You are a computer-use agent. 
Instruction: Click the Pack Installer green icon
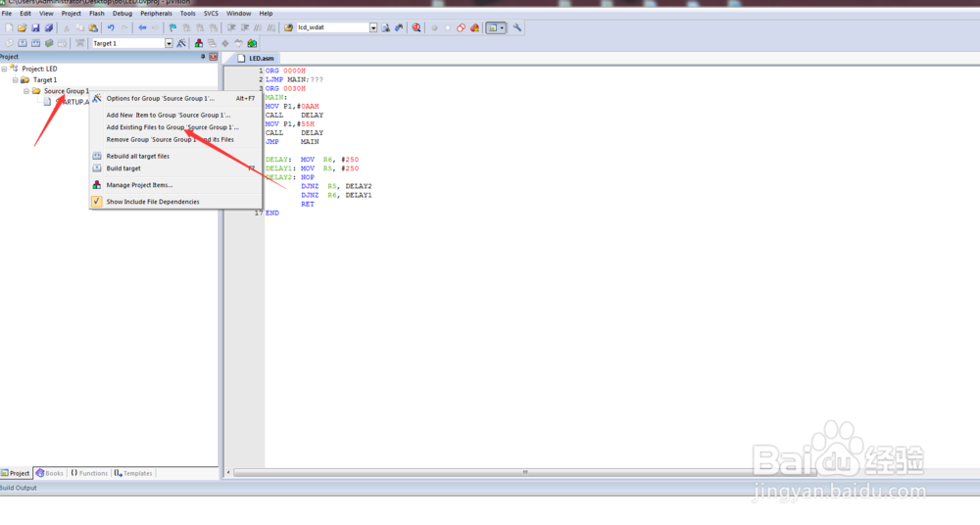point(252,43)
